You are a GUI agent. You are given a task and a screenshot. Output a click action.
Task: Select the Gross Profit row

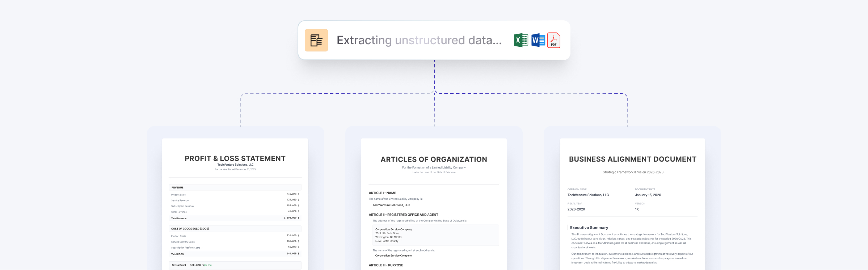[x=235, y=265]
